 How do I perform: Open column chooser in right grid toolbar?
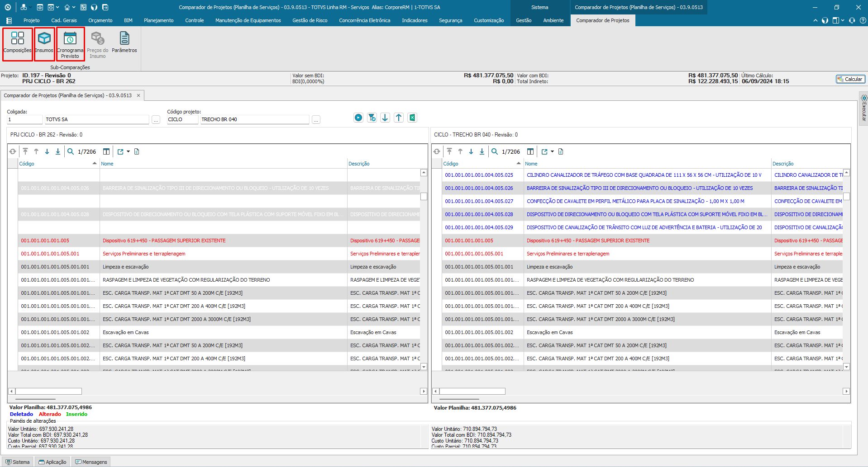pyautogui.click(x=530, y=151)
